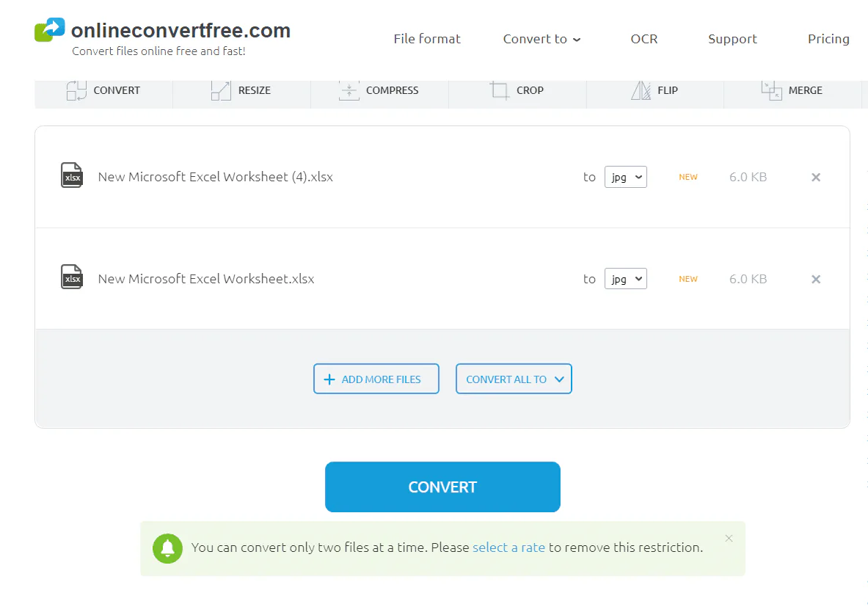Image resolution: width=868 pixels, height=615 pixels.
Task: Open the File format menu item
Action: pos(427,39)
